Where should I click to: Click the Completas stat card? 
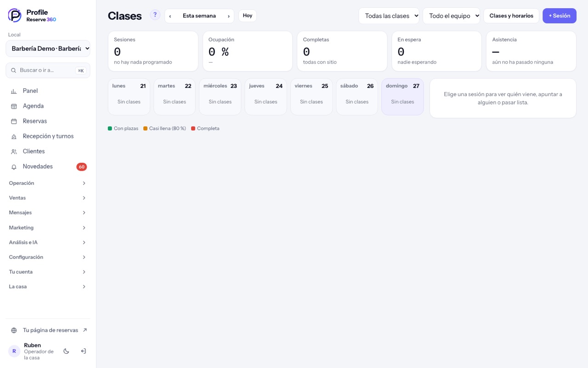tap(342, 51)
